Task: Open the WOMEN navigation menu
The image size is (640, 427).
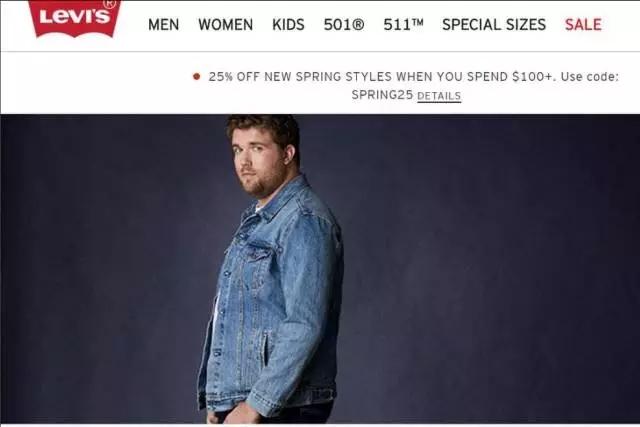Action: (x=225, y=24)
